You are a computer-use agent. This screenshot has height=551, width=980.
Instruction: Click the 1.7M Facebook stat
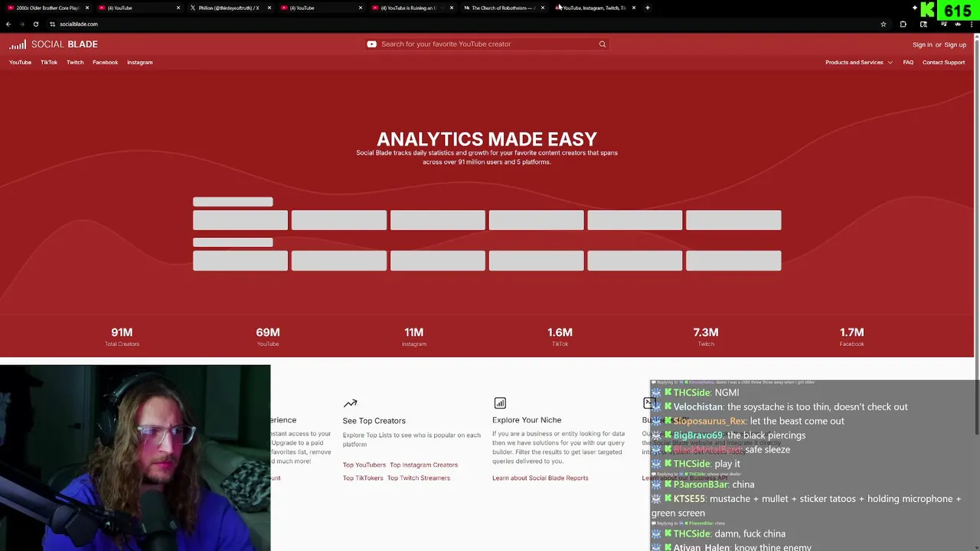(x=851, y=336)
